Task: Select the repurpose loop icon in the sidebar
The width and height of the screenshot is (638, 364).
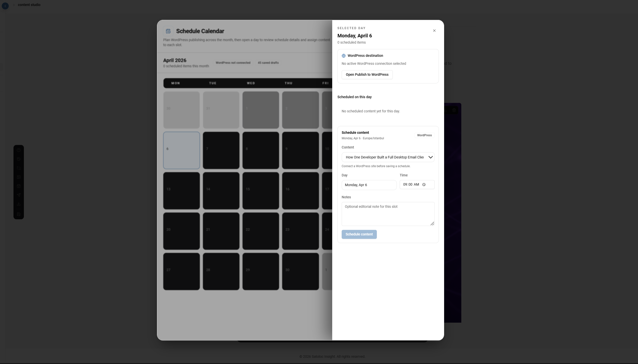Action: tap(19, 168)
